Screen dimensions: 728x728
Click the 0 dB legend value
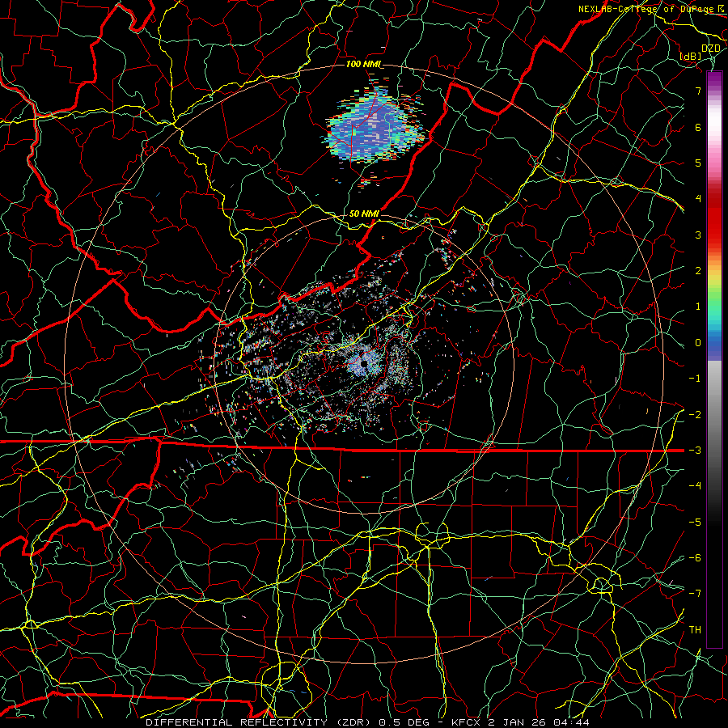[x=698, y=343]
